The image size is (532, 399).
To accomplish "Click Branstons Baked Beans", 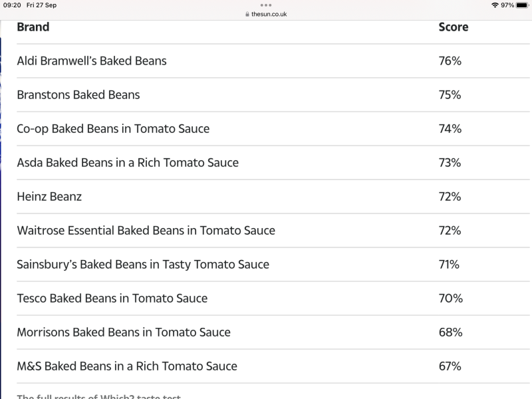I will point(78,94).
